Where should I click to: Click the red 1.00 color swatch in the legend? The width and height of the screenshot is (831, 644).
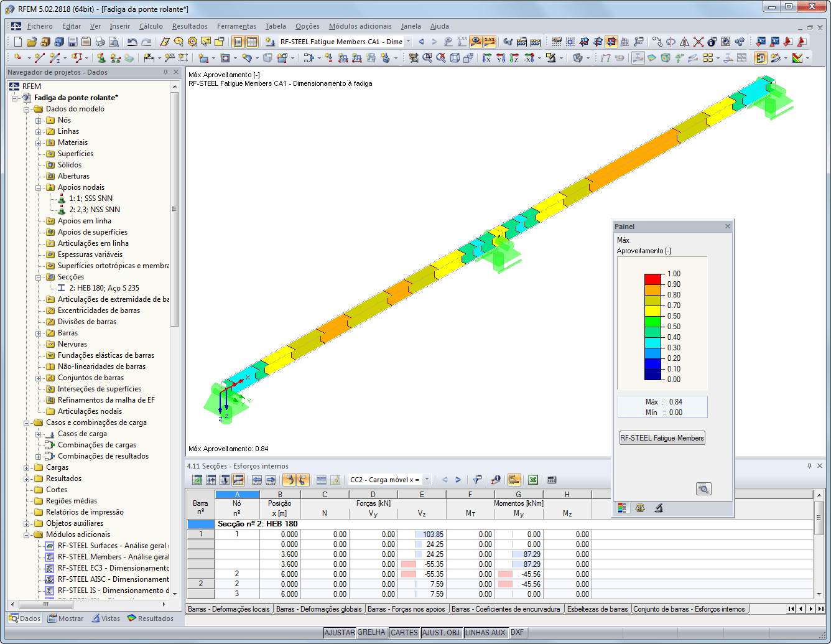pyautogui.click(x=653, y=279)
